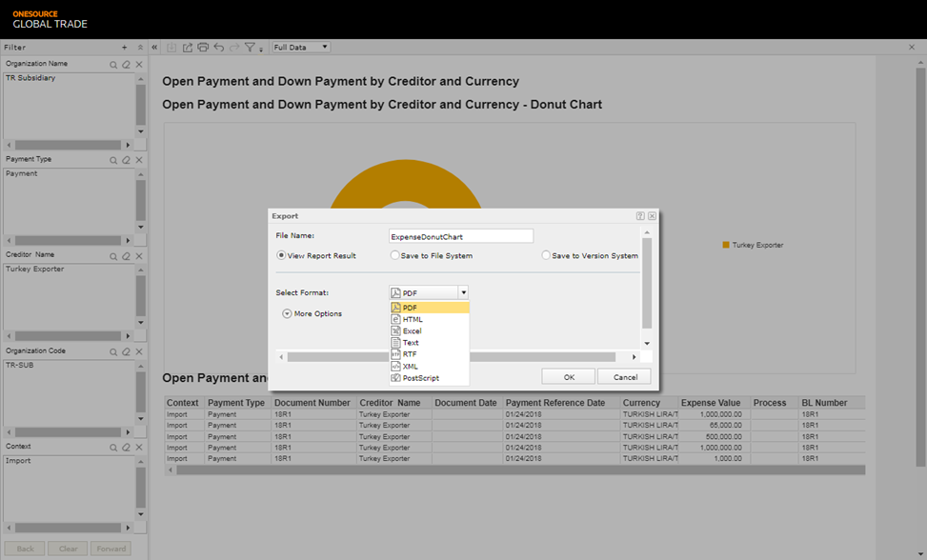927x560 pixels.
Task: Open the Full Data dropdown
Action: 300,48
